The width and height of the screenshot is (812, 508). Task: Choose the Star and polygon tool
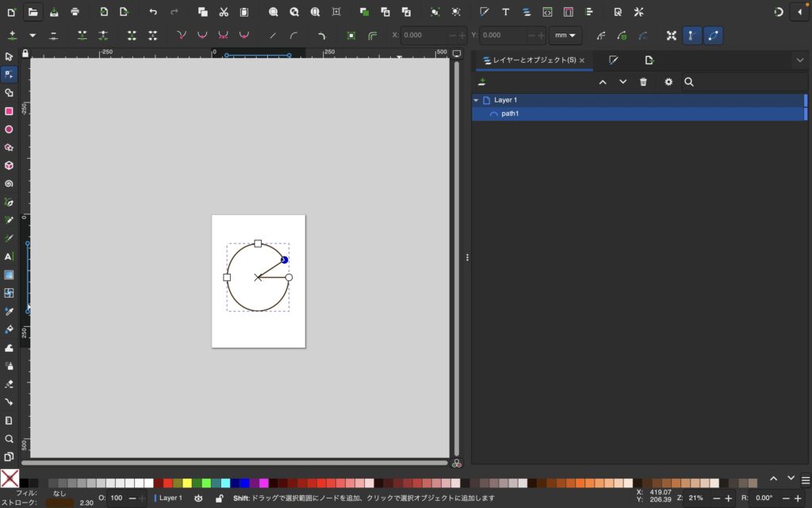tap(9, 147)
